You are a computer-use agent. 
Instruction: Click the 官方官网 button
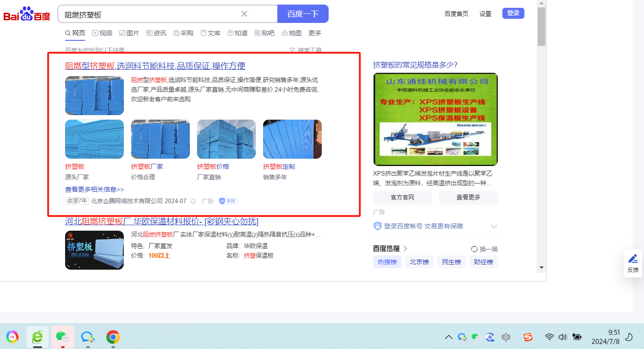[402, 198]
